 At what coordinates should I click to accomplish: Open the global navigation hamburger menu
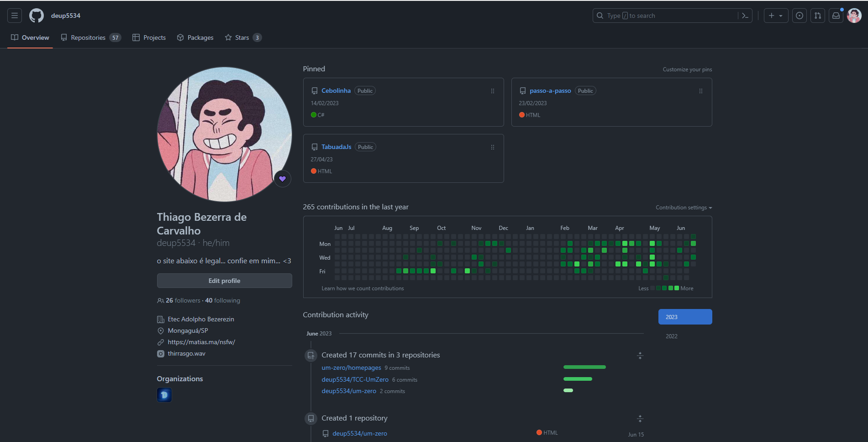[x=15, y=16]
